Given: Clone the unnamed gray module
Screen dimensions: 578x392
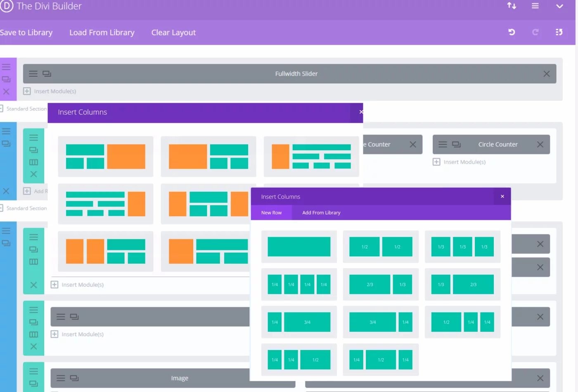Looking at the screenshot, I should (x=74, y=316).
